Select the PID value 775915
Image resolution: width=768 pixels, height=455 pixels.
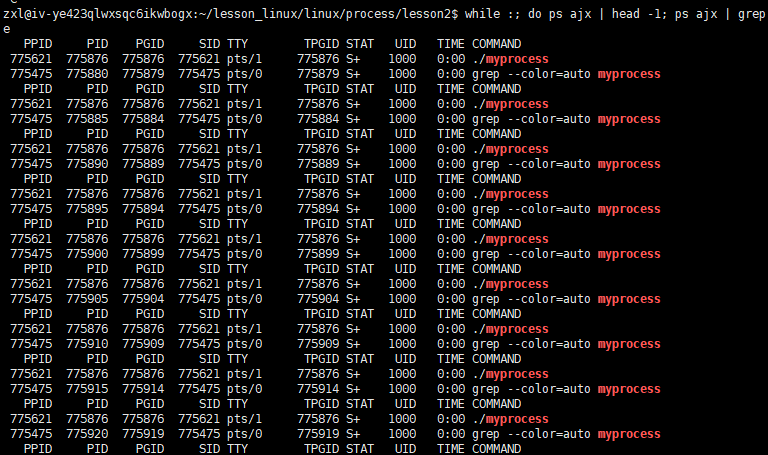(87, 389)
